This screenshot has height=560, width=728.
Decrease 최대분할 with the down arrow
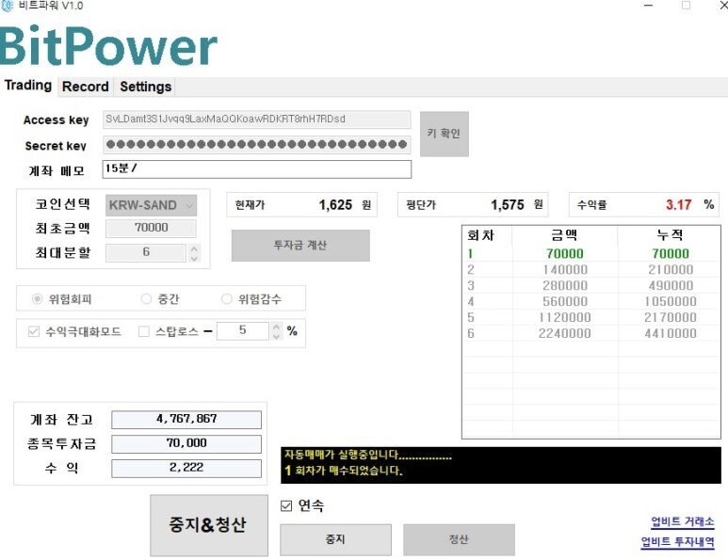pyautogui.click(x=194, y=258)
